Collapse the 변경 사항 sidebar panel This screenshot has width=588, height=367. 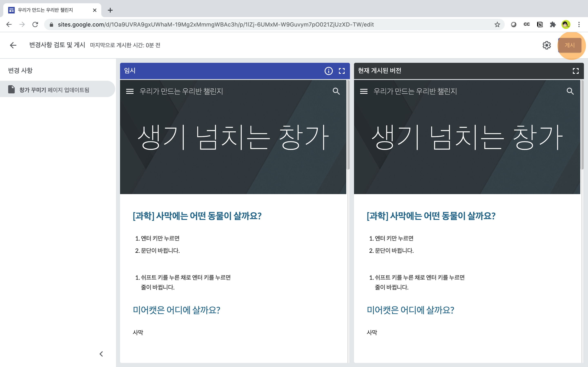(x=101, y=354)
